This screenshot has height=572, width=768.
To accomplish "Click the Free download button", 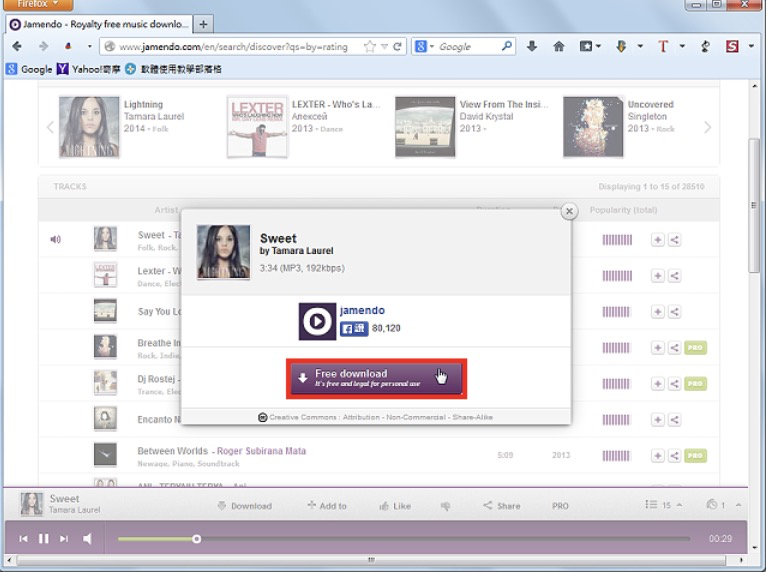I will (x=376, y=378).
